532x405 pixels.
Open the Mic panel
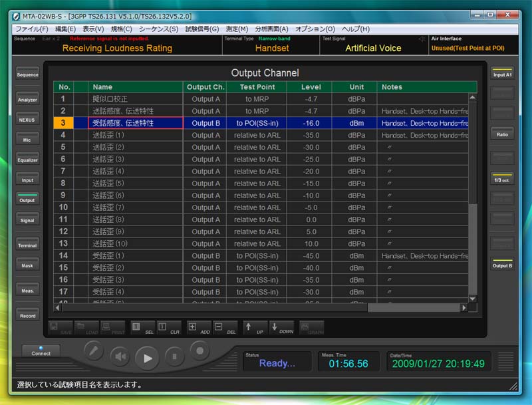pyautogui.click(x=27, y=139)
